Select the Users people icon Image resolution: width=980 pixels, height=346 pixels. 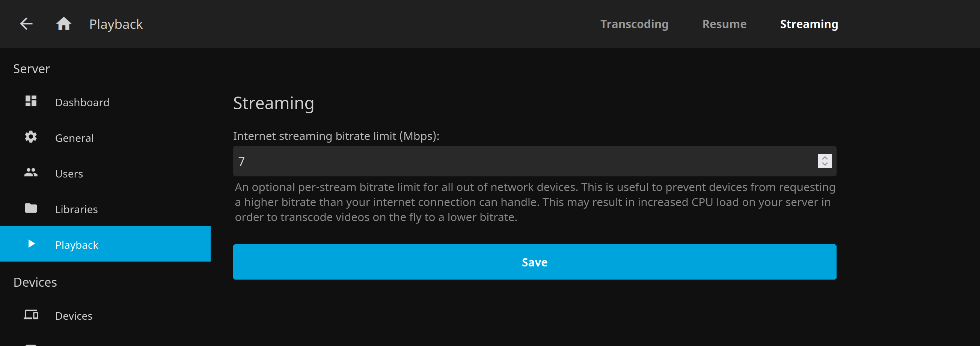pos(31,173)
